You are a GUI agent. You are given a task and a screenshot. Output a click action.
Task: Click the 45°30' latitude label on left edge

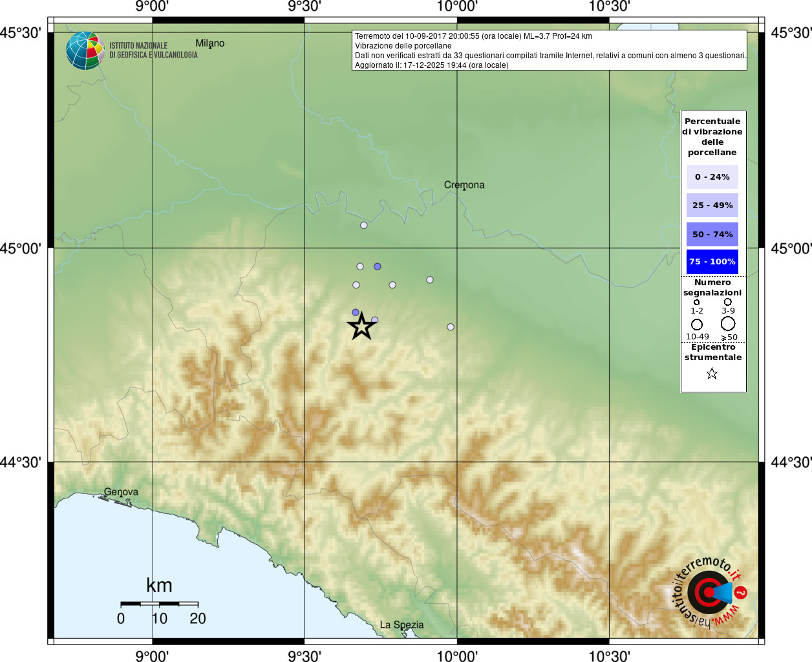click(21, 32)
